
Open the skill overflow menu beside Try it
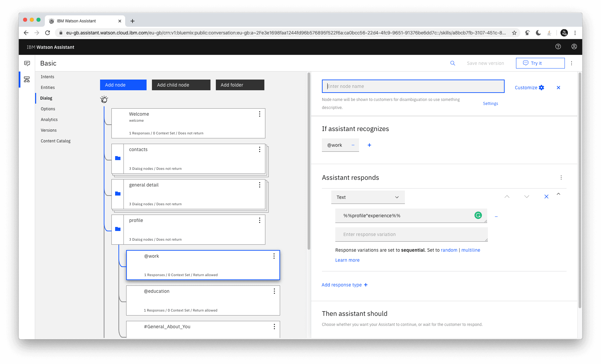572,63
